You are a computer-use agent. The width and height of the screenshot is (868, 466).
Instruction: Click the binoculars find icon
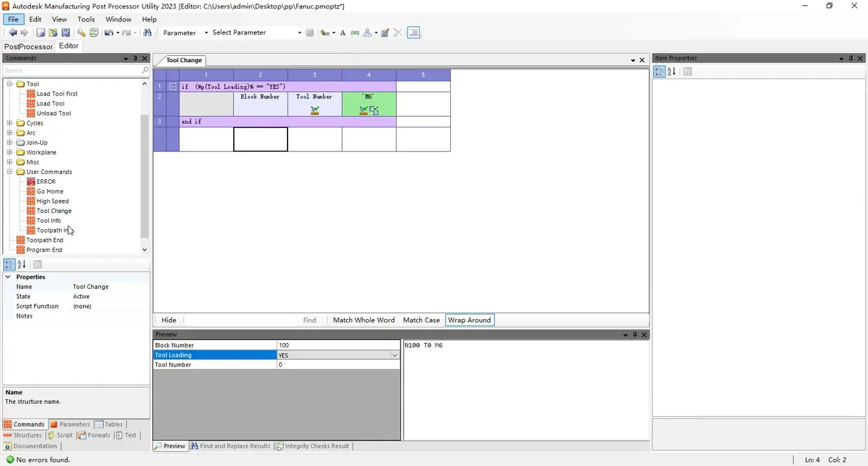pos(148,32)
